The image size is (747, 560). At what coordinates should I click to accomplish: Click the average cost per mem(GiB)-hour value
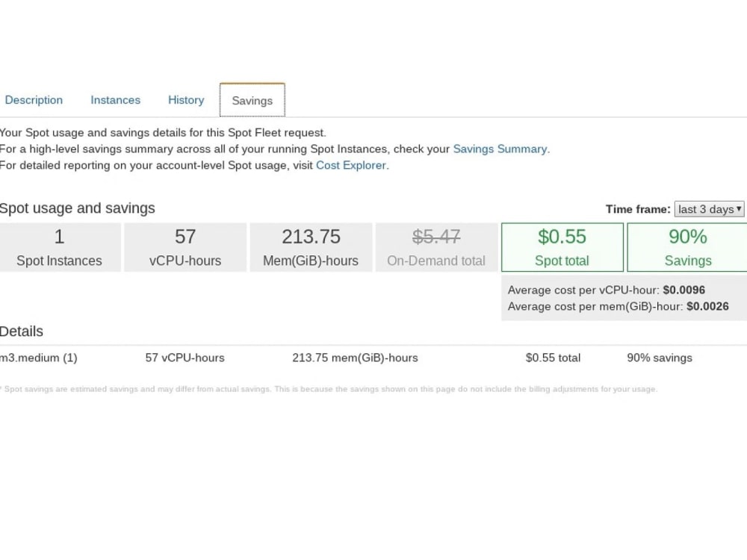(707, 306)
